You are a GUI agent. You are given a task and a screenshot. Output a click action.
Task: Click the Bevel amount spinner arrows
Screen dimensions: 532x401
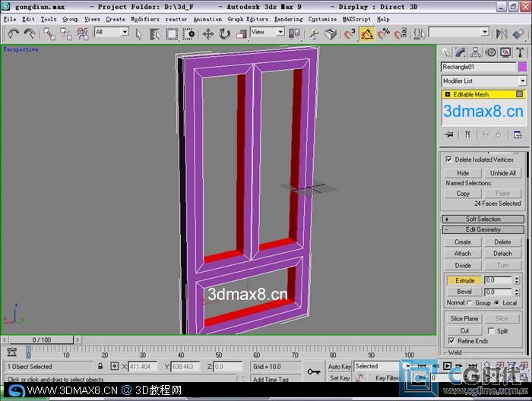click(516, 292)
